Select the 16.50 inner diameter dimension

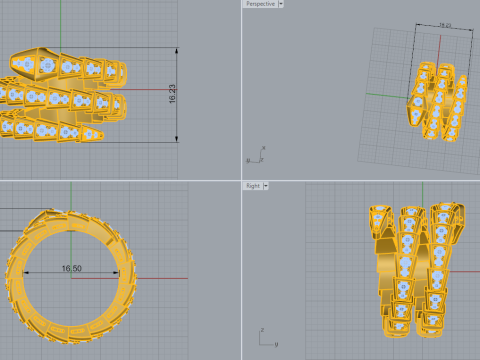[72, 268]
